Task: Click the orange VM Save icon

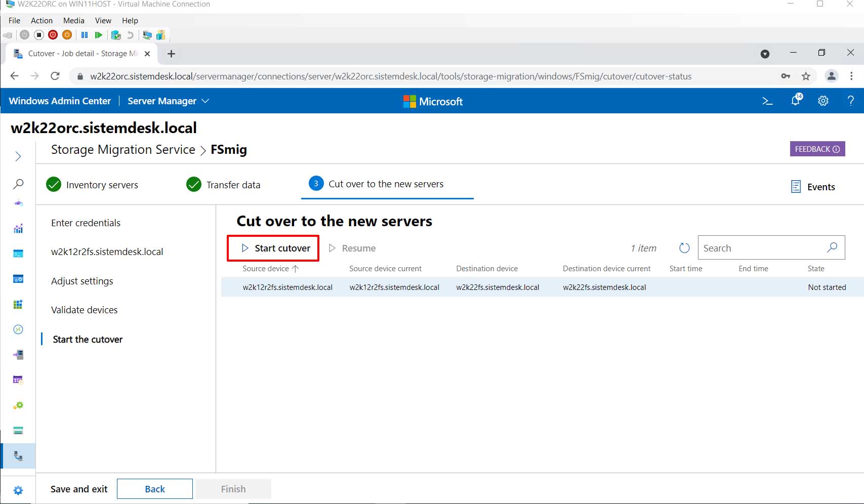Action: 67,35
